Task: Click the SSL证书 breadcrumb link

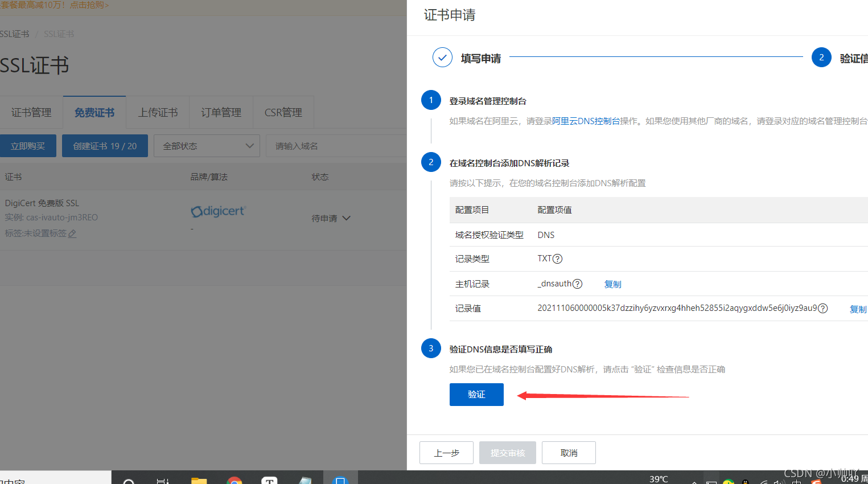Action: point(15,34)
